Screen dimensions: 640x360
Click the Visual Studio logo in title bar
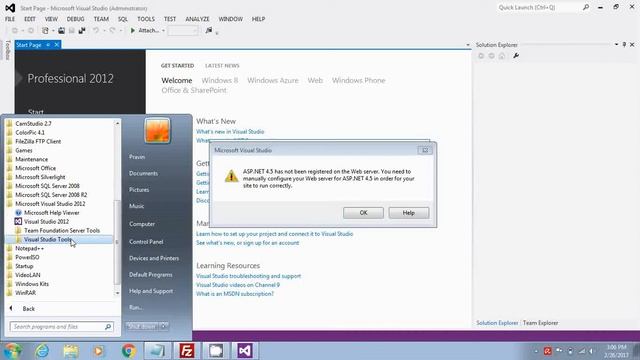coord(10,8)
